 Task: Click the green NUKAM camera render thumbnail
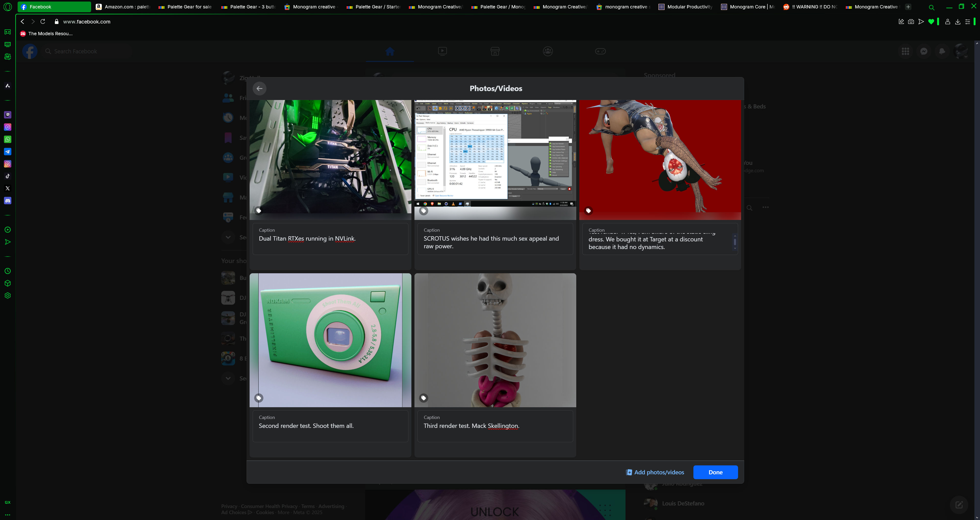pos(330,340)
